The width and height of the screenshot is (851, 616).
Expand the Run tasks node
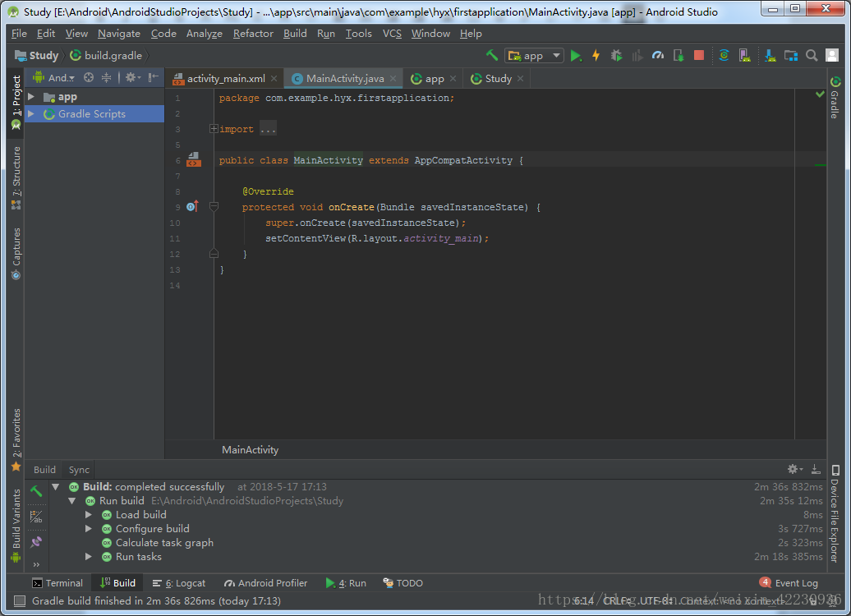(89, 557)
